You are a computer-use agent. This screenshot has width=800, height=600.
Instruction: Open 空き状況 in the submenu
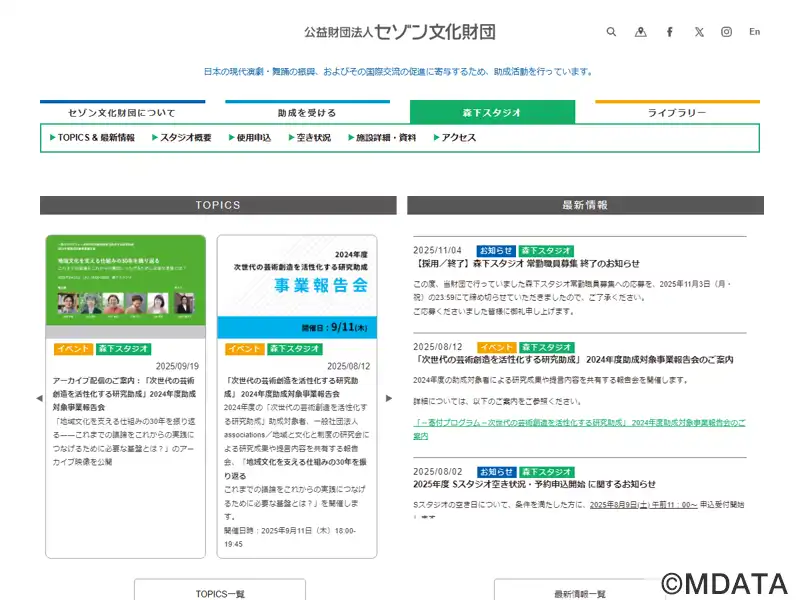(313, 138)
